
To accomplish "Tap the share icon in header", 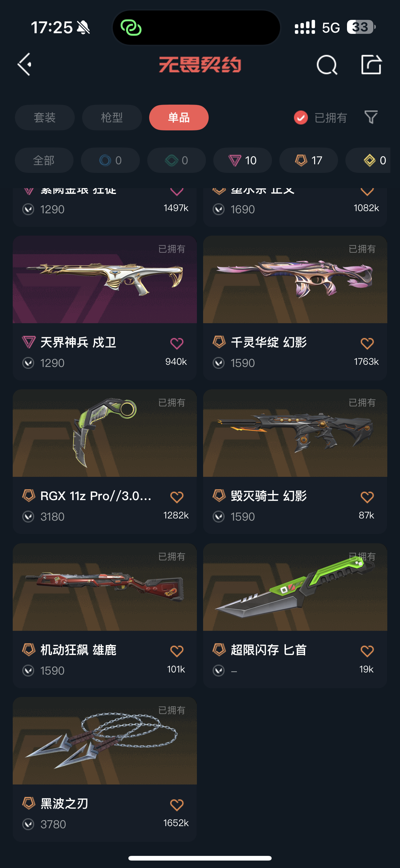I will point(371,64).
